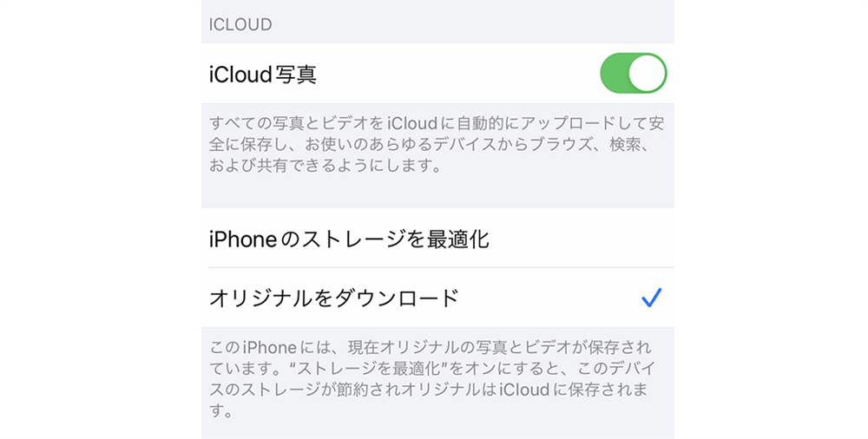Screen dimensions: 868x439
Task: Click the iCloud写真 label text
Action: click(x=262, y=75)
